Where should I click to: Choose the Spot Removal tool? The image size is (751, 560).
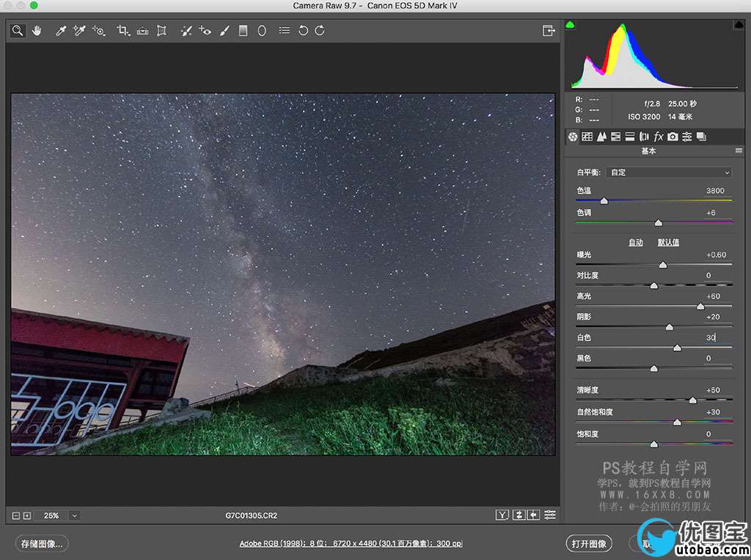point(186,31)
